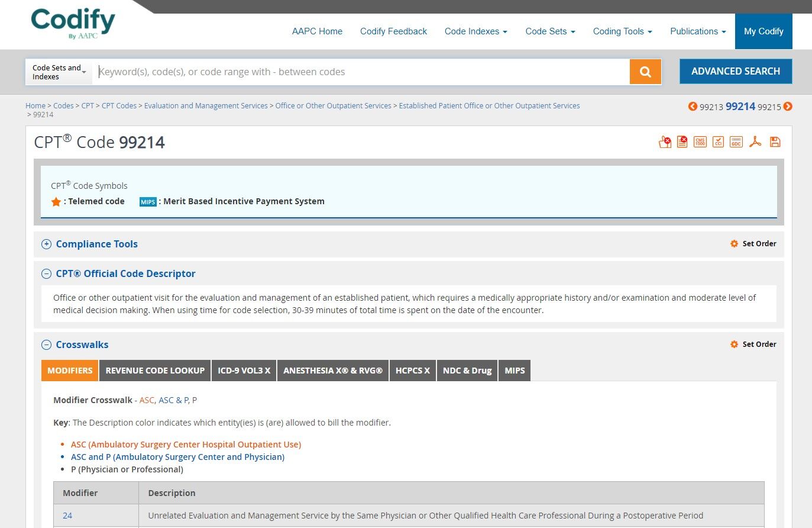Open Code Sets and Indexes dropdown
The image size is (812, 528).
[x=59, y=72]
